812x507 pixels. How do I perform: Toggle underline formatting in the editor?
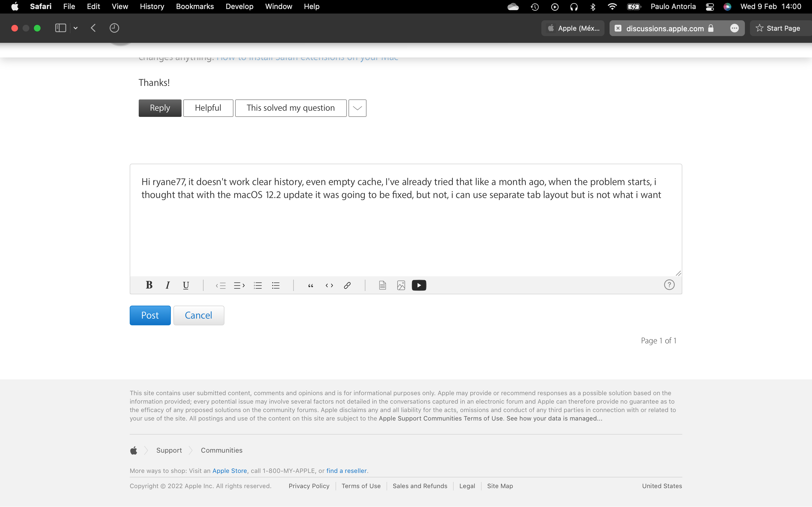186,285
